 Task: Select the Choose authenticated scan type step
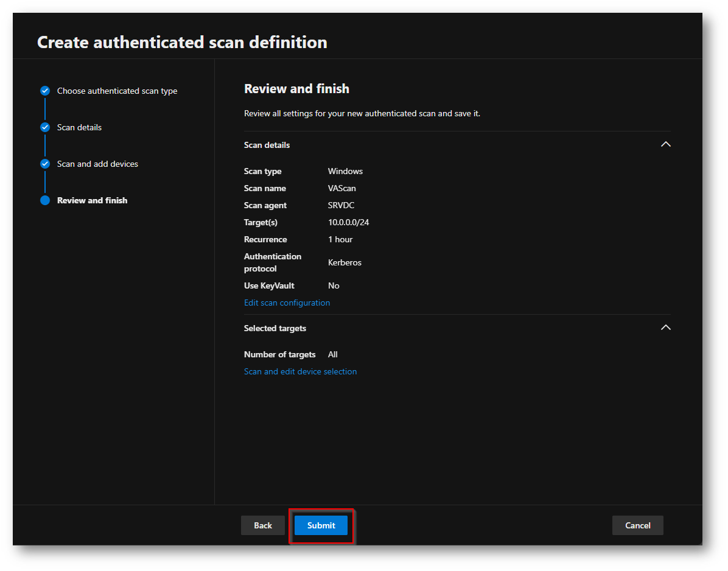[x=117, y=91]
